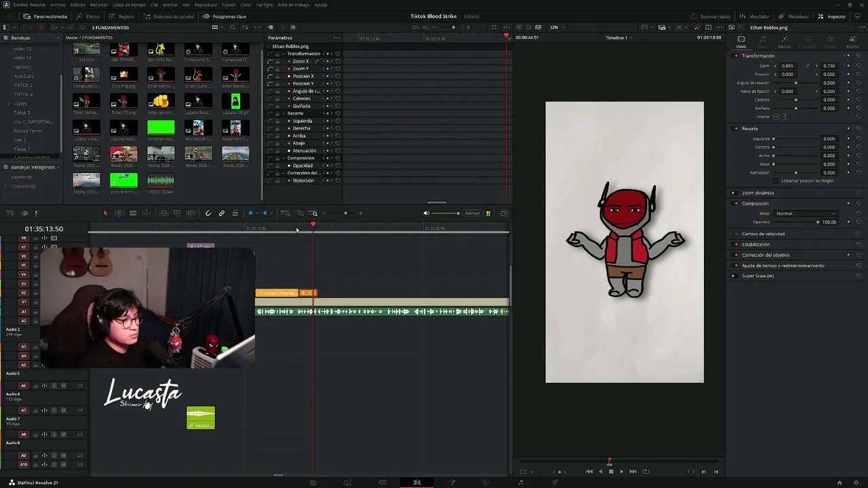The width and height of the screenshot is (868, 488).
Task: Toggle the Estabilización enable switch
Action: [x=736, y=244]
